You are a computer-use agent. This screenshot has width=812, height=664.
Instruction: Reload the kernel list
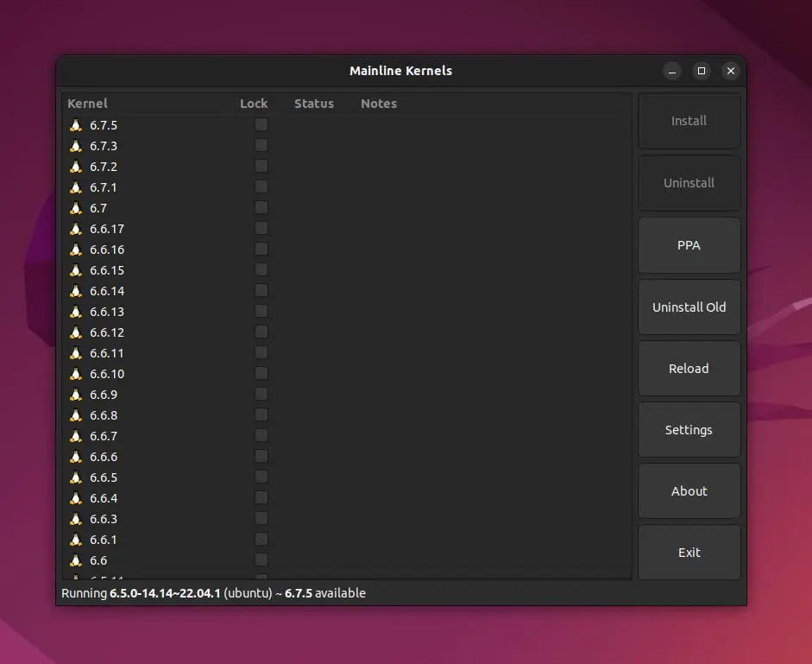click(x=689, y=369)
